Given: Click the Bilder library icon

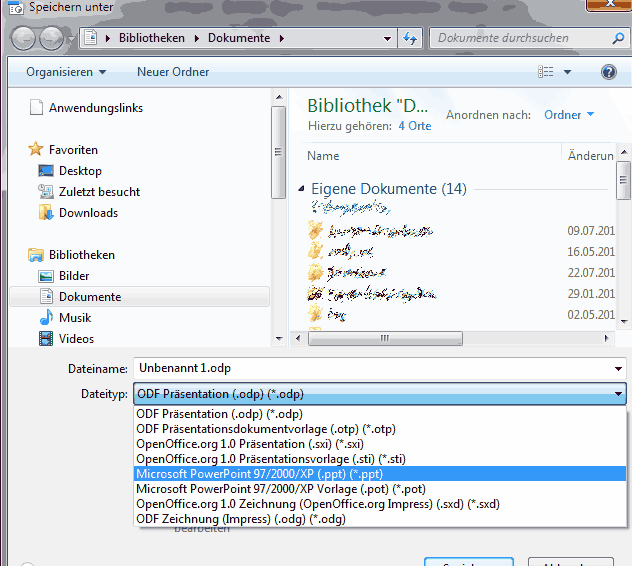Looking at the screenshot, I should point(46,276).
